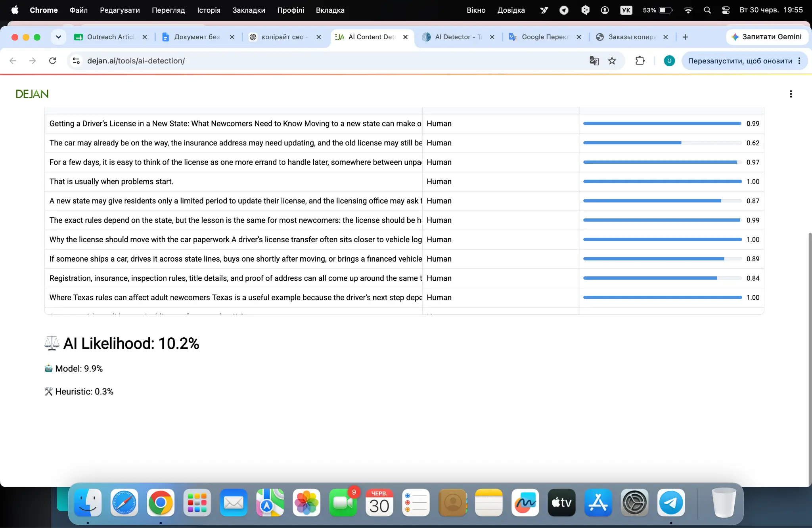Viewport: 812px width, 528px height.
Task: Open the date and time clock
Action: point(771,10)
